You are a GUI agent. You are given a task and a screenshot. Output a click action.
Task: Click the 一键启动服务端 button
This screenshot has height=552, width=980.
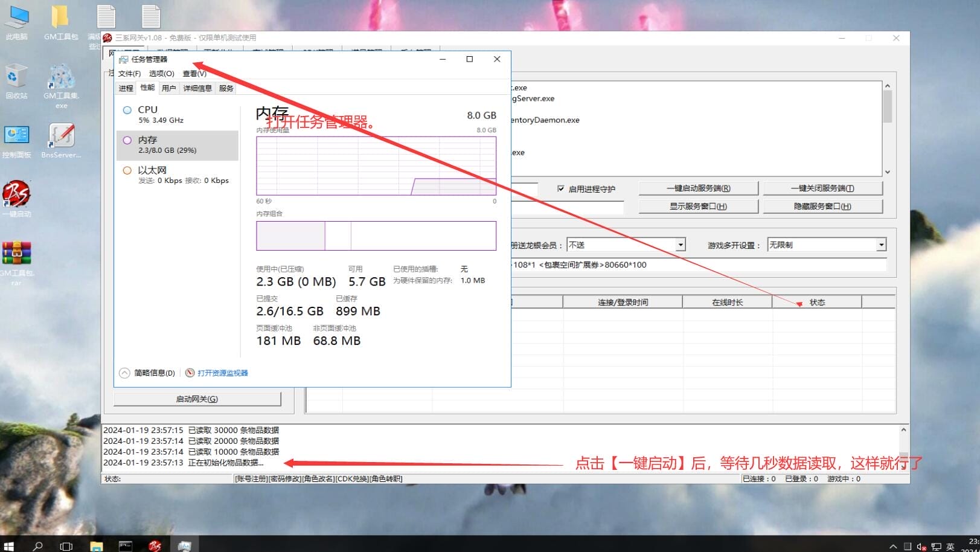[698, 188]
